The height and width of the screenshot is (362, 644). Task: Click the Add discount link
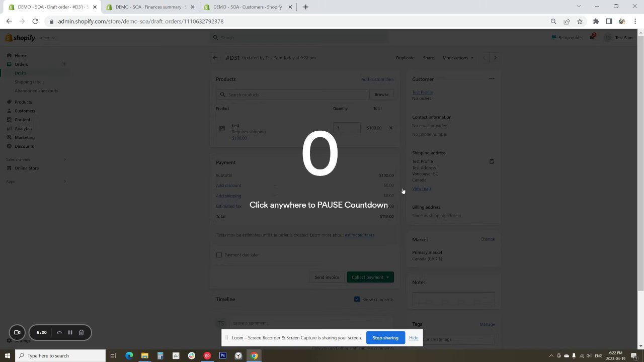[228, 186]
